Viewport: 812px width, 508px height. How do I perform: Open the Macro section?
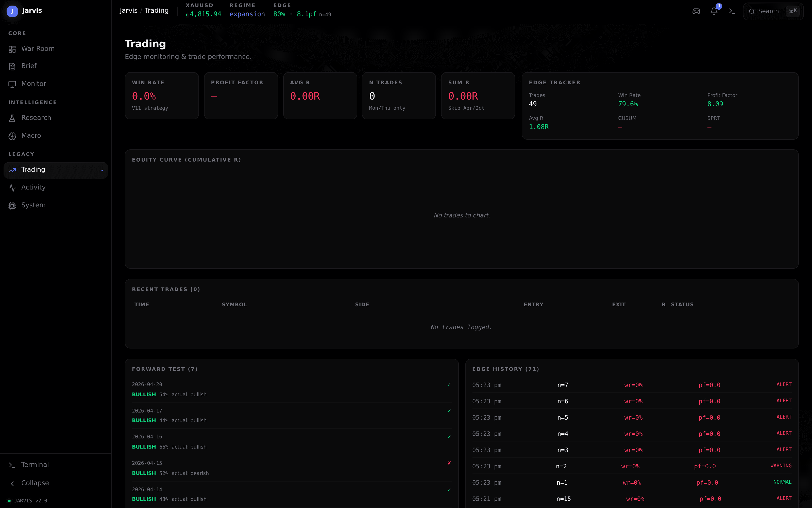coord(56,136)
